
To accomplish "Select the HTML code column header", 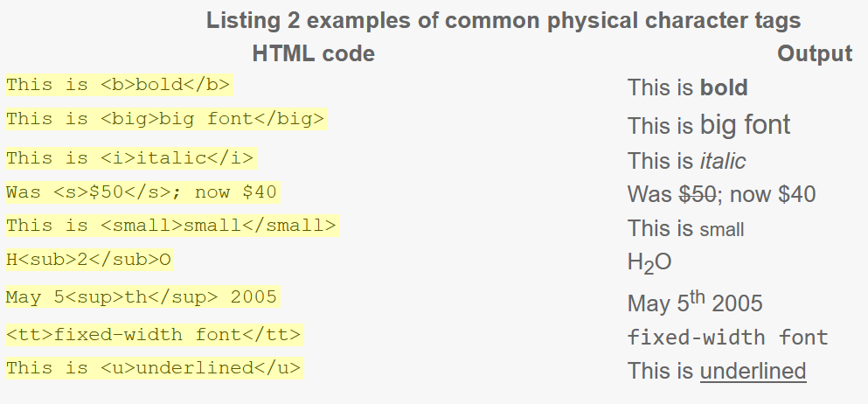I will (x=313, y=53).
